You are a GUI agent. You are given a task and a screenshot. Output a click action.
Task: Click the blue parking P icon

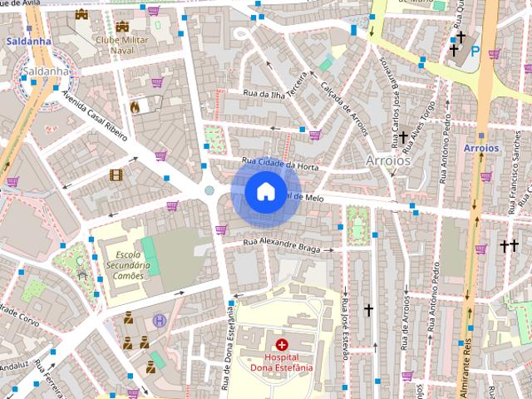pyautogui.click(x=475, y=52)
